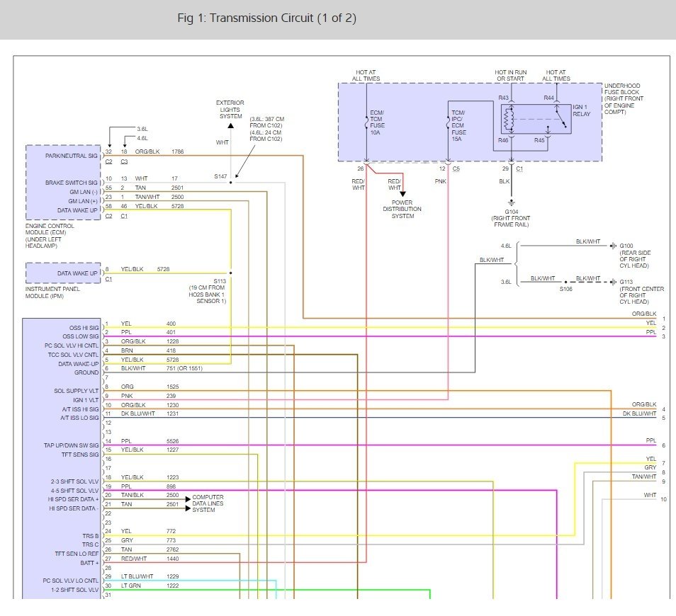Click the 'GM LAN (+)' label

point(83,201)
